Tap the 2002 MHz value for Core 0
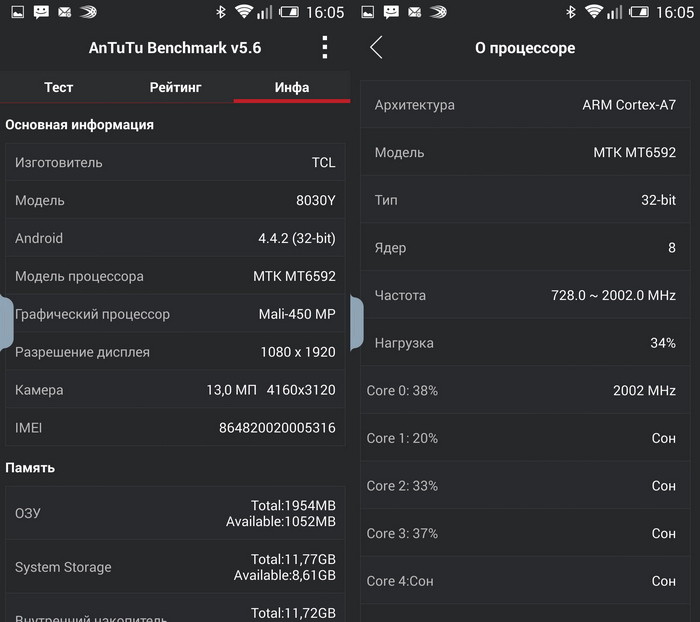The height and width of the screenshot is (622, 700). [x=644, y=390]
